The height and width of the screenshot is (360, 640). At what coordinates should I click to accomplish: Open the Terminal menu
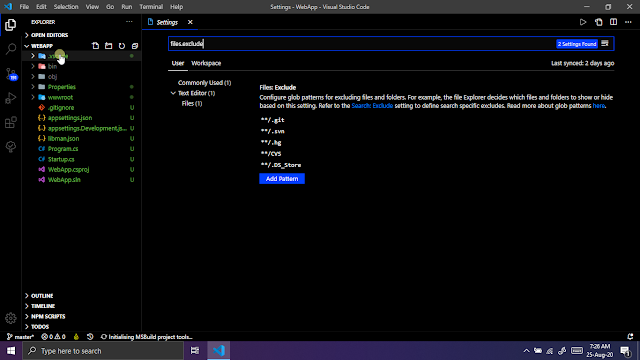click(151, 7)
